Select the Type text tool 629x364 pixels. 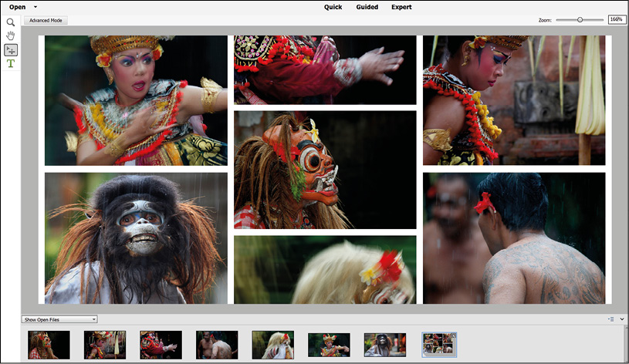[x=11, y=63]
